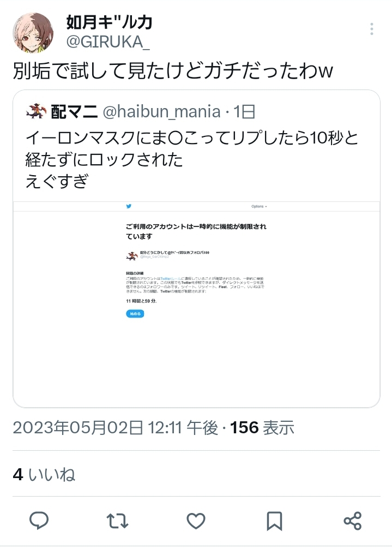Screen dimensions: 392x549
Task: Open the @GIRUKA_ handle link
Action: (108, 42)
